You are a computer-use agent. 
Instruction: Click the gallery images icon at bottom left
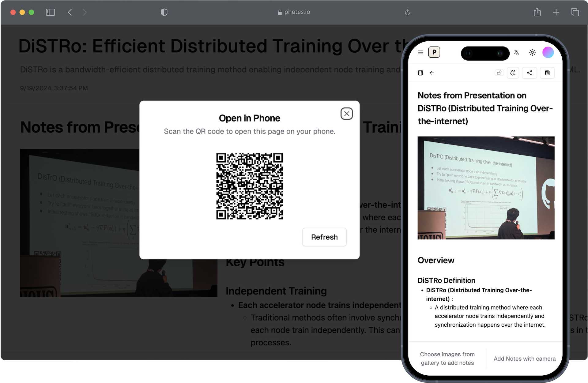[x=447, y=358]
